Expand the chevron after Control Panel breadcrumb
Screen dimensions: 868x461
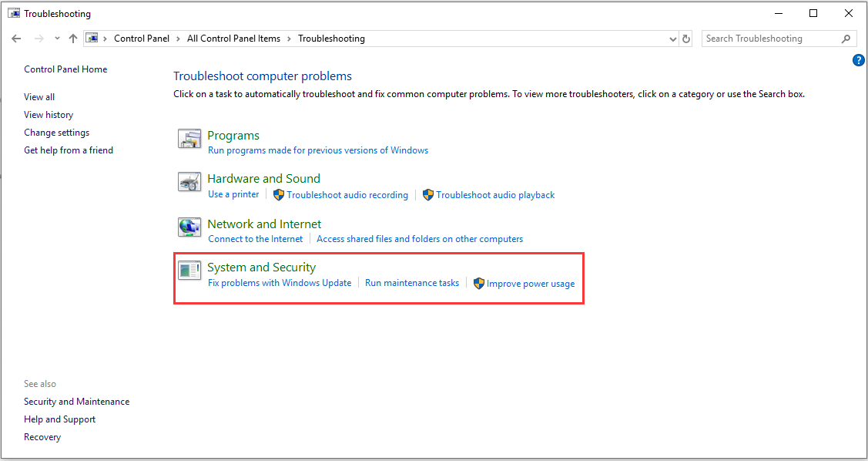coord(178,39)
